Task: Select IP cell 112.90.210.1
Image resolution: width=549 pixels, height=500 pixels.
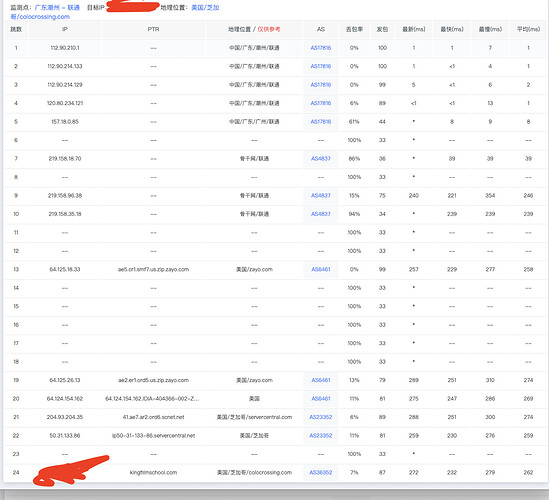Action: pyautogui.click(x=65, y=48)
